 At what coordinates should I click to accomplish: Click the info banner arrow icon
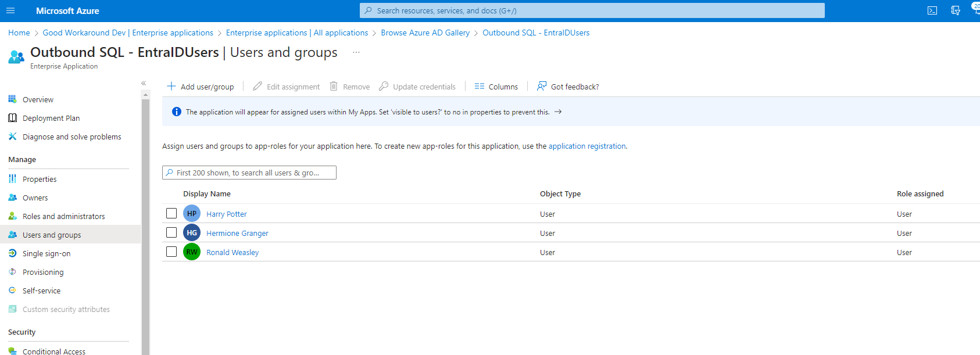click(558, 112)
